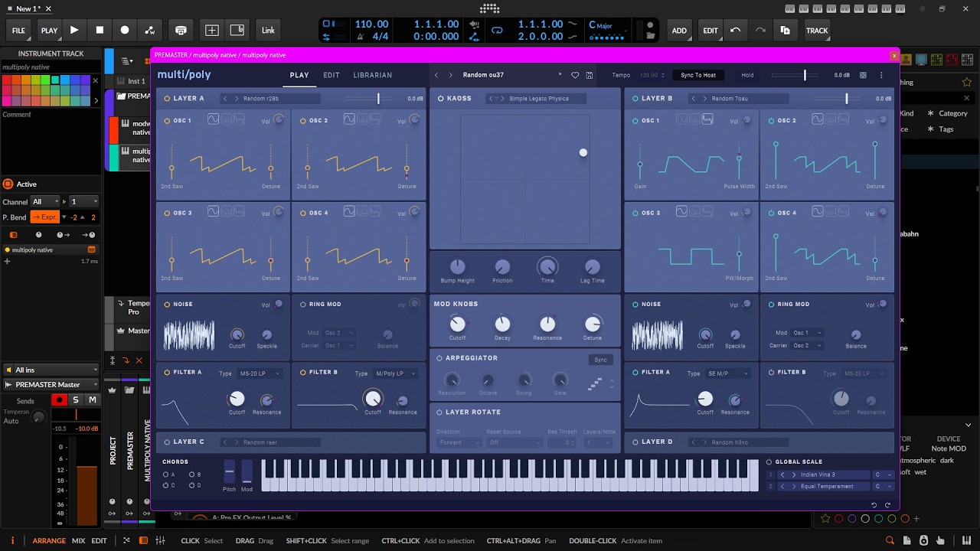Select Layer A OSC 1 first waveform icon
The height and width of the screenshot is (551, 980).
[213, 119]
